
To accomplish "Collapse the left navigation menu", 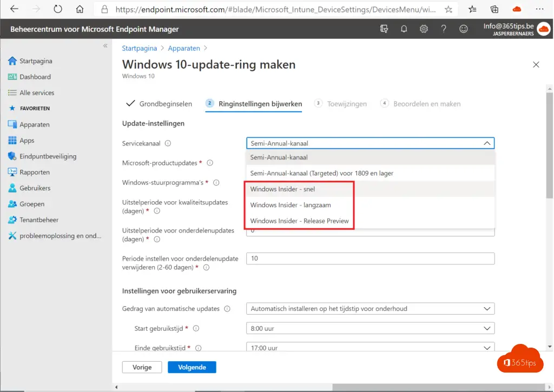I will (x=105, y=45).
